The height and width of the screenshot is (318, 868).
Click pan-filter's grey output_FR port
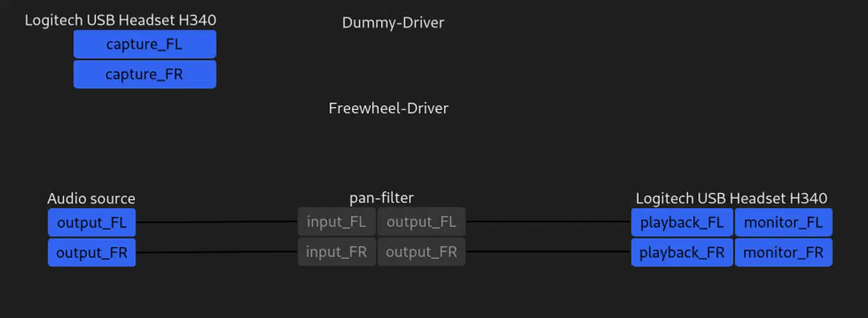(421, 252)
